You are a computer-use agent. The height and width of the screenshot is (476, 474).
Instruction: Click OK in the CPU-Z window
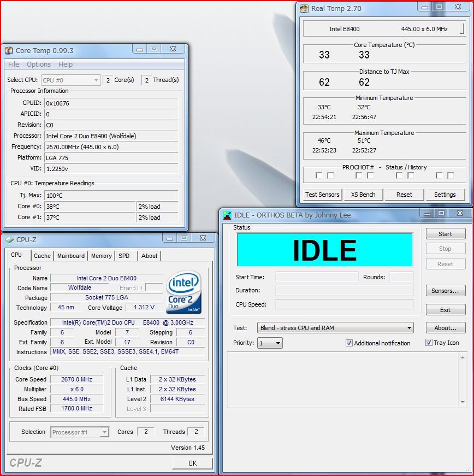tap(192, 463)
